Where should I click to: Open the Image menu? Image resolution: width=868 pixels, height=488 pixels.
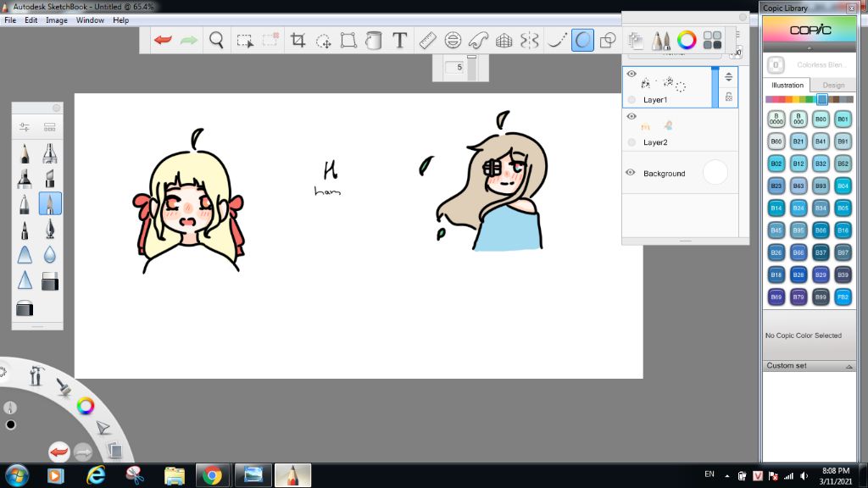click(x=57, y=20)
